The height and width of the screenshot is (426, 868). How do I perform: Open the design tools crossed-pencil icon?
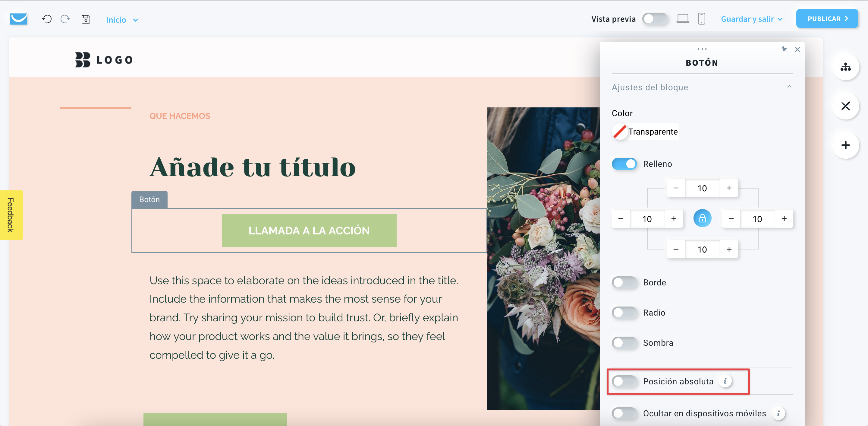[845, 106]
